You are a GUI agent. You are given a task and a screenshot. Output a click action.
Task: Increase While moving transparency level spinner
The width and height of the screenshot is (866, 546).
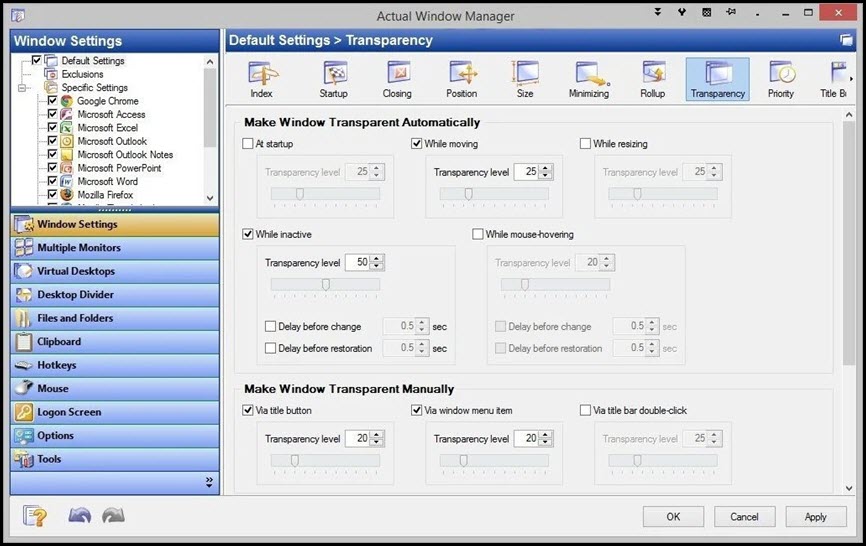(x=545, y=168)
